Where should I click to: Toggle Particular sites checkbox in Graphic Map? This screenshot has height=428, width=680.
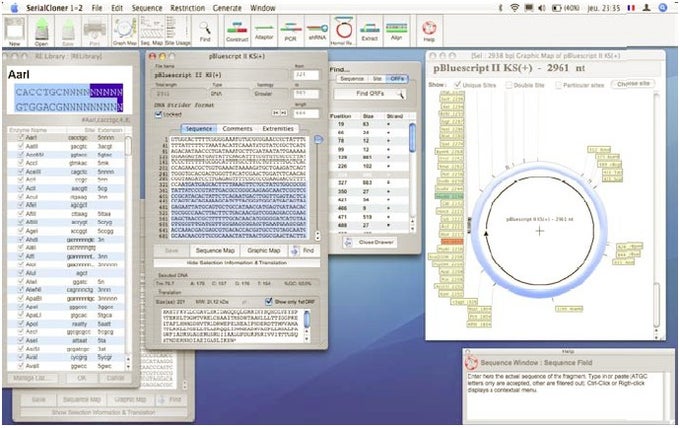pyautogui.click(x=558, y=85)
